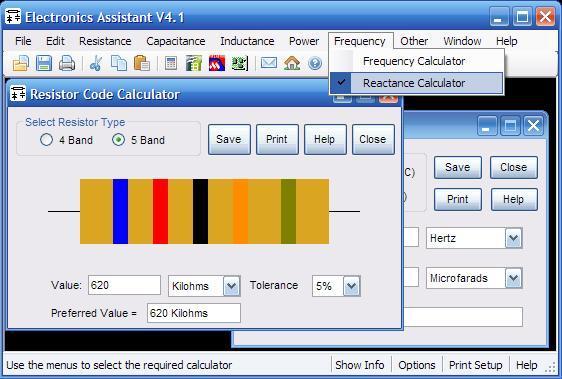Open the Tolerance 5% dropdown
The width and height of the screenshot is (562, 379).
352,286
